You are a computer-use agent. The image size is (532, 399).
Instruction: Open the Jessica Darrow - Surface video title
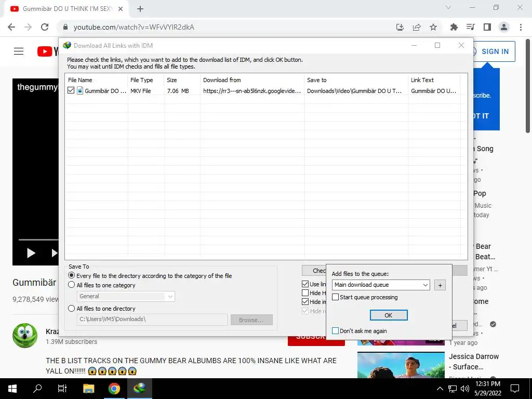474,362
